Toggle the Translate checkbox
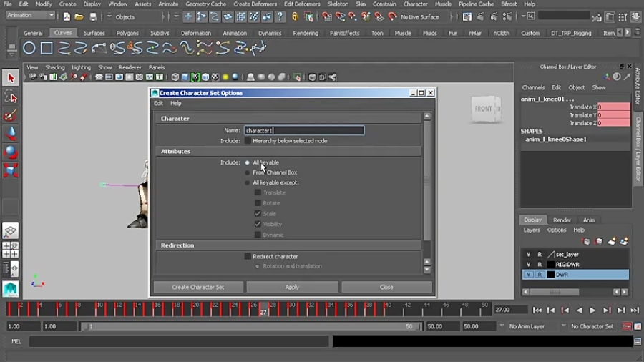644x362 pixels. pos(258,192)
